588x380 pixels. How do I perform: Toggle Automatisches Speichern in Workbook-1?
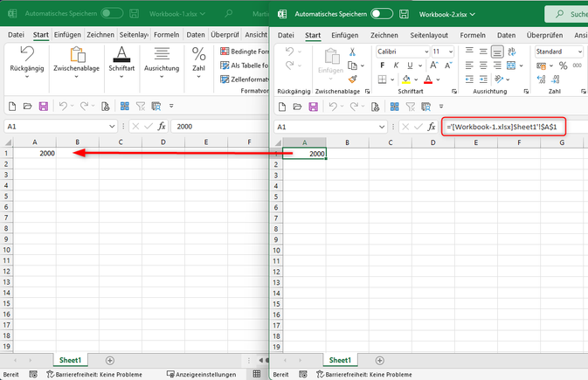point(112,13)
